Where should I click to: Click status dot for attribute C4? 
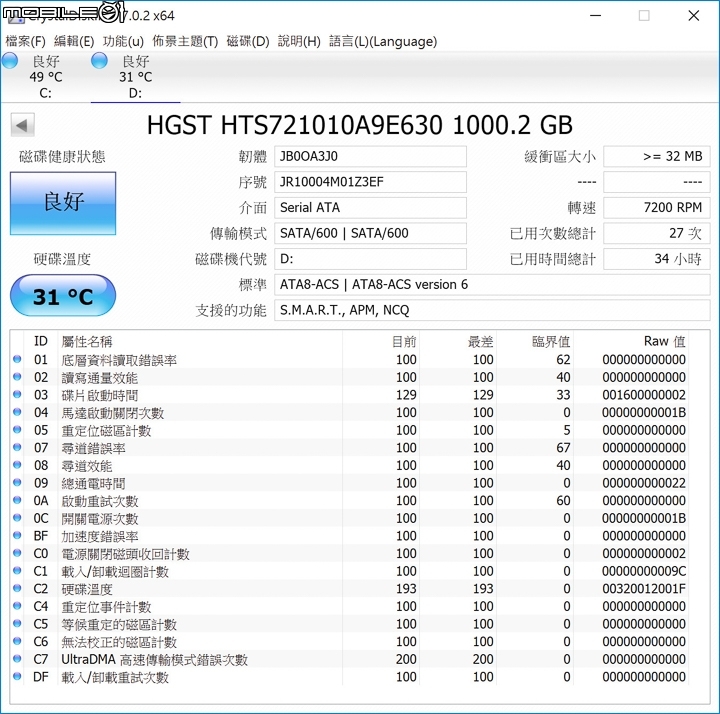17,606
